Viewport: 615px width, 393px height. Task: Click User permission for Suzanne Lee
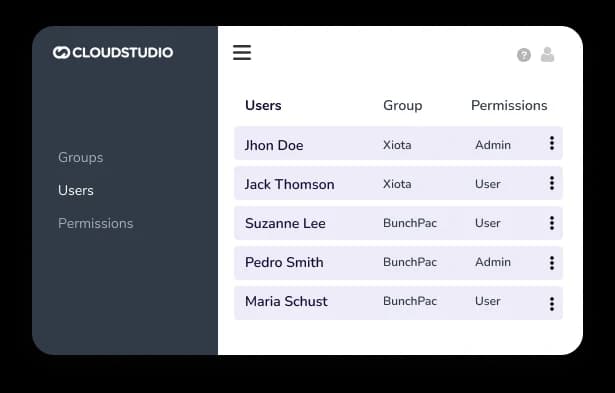[x=488, y=223]
